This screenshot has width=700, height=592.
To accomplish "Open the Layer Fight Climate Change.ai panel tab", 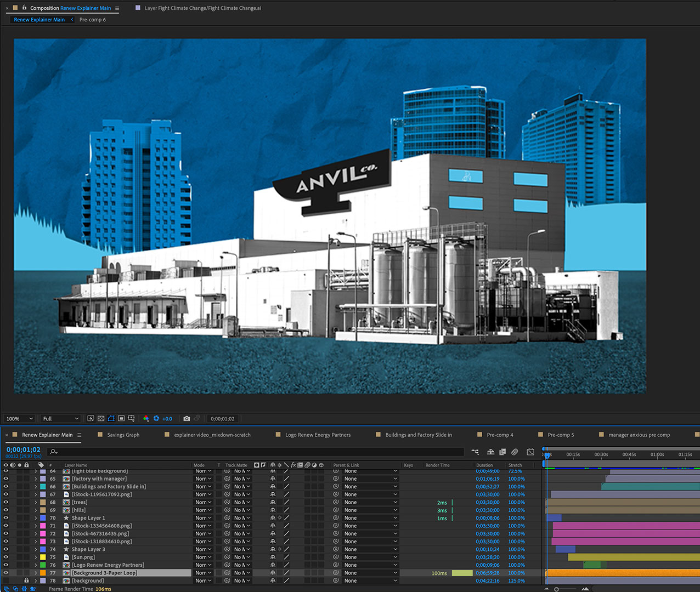I will click(x=202, y=8).
